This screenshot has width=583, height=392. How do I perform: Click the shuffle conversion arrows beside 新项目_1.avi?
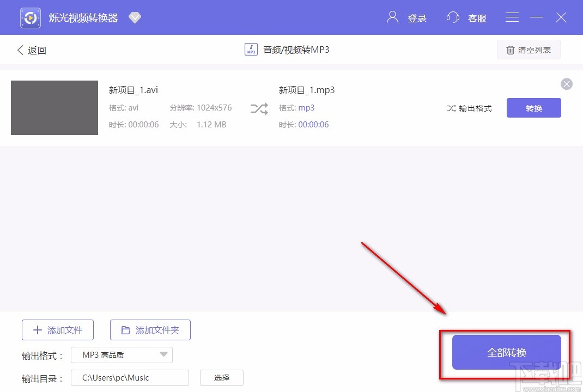[x=259, y=108]
